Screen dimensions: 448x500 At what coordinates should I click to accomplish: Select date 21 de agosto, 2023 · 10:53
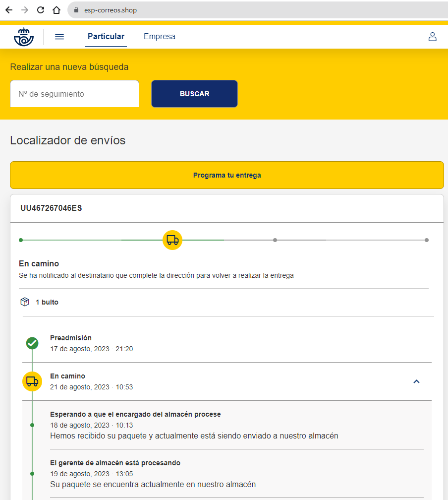[92, 387]
